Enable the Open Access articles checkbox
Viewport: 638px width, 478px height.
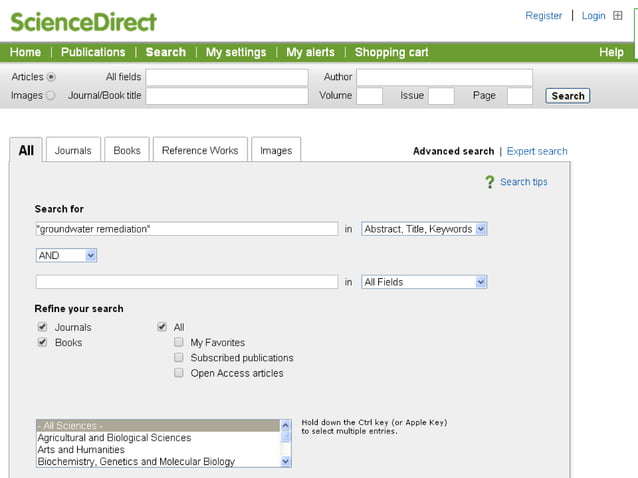pos(179,373)
